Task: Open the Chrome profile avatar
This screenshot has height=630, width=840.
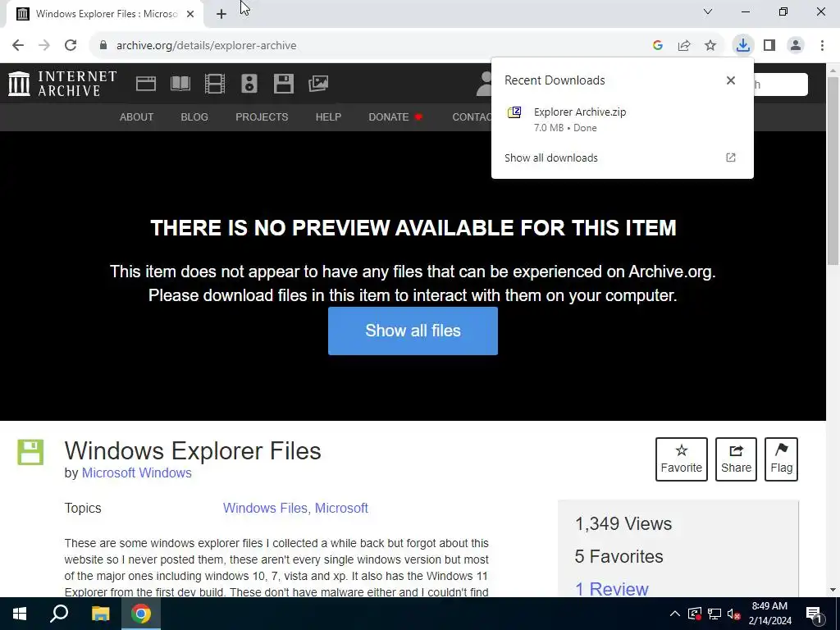Action: click(x=796, y=45)
